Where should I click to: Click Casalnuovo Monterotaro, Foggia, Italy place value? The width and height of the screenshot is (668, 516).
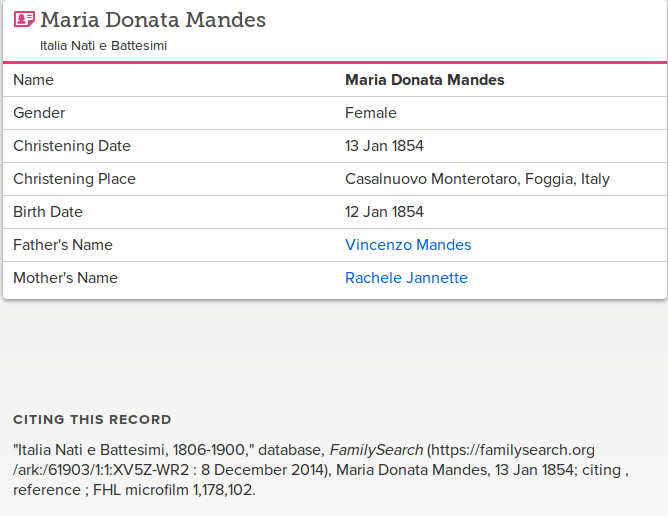pos(477,179)
